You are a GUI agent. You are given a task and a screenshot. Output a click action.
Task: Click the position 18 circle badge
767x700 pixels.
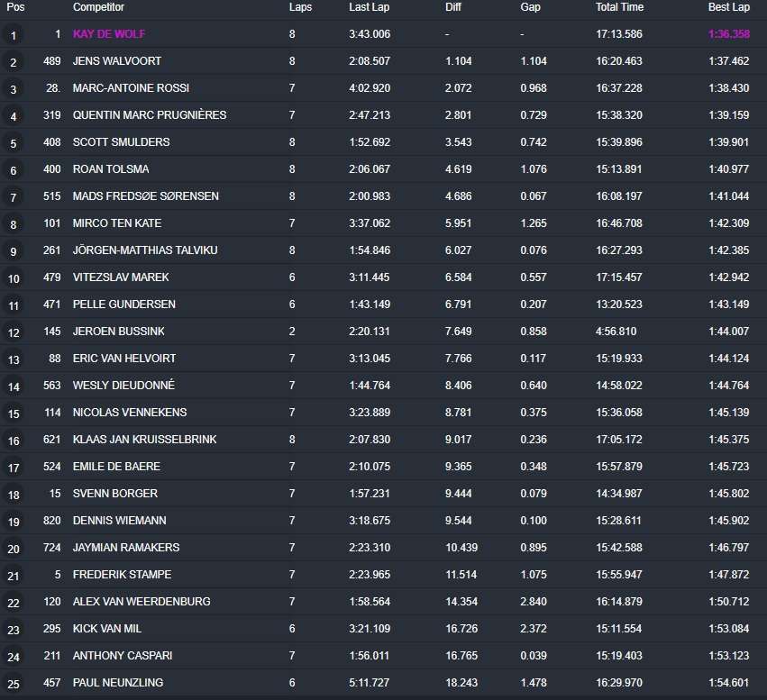pyautogui.click(x=13, y=495)
